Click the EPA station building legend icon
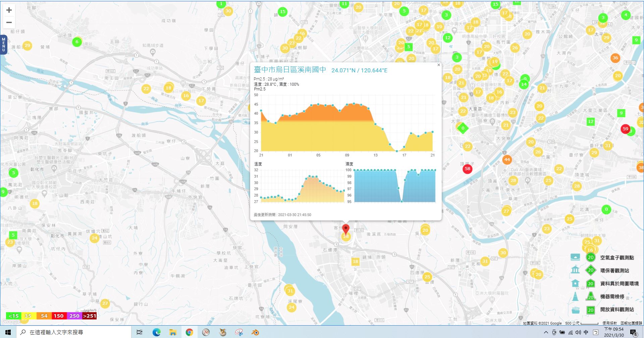 click(x=575, y=270)
